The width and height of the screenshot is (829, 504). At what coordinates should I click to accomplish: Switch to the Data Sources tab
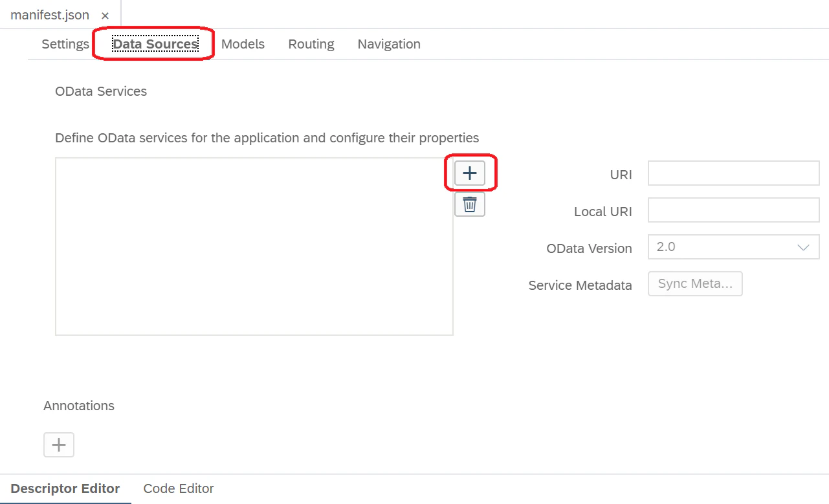[x=155, y=44]
